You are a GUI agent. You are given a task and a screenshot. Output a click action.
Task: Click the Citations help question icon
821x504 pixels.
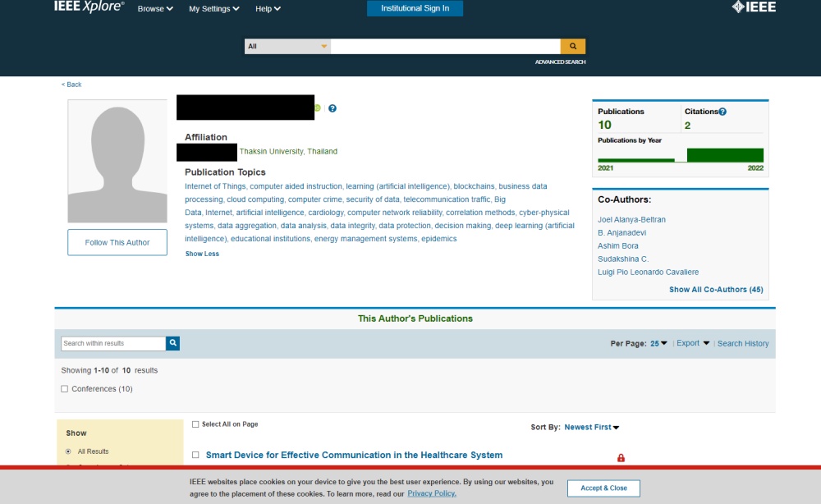(722, 112)
